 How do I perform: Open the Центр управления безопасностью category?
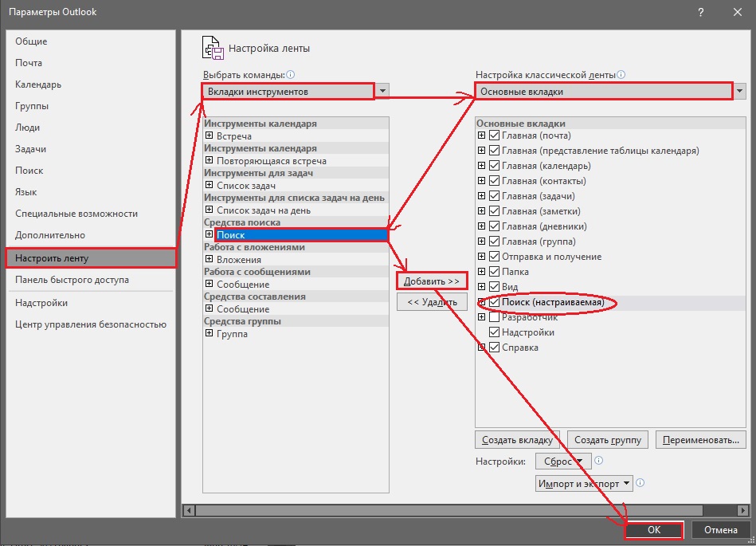tap(91, 324)
